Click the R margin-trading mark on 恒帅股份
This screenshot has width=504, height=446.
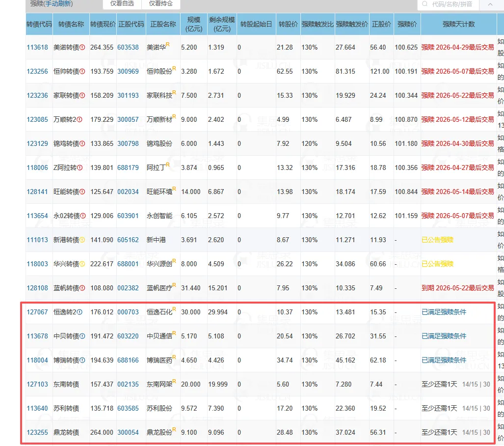click(174, 68)
